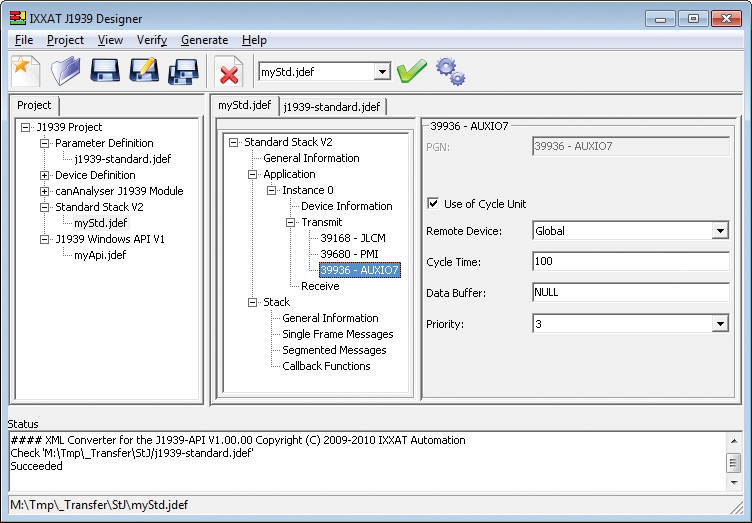Open the Generate menu

point(204,40)
